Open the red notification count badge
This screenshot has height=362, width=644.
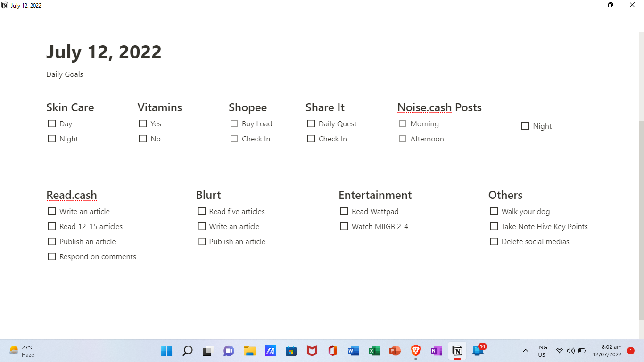click(x=631, y=351)
